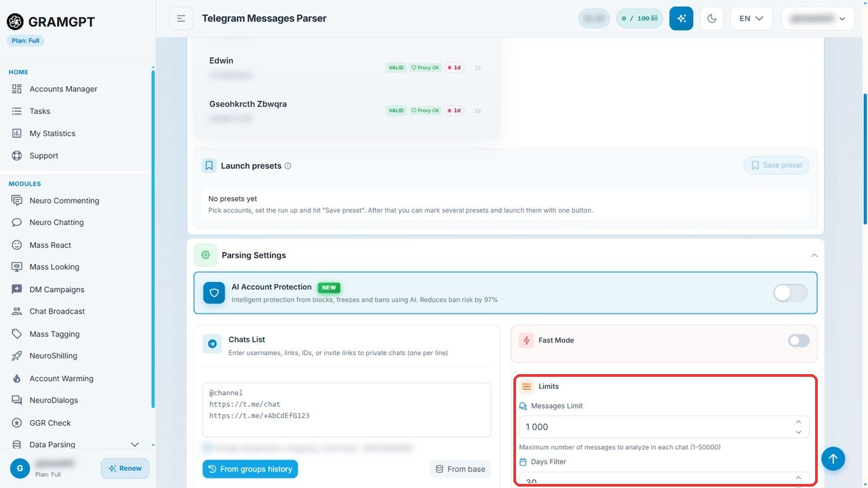The width and height of the screenshot is (868, 488).
Task: Open the user account dropdown in header
Action: pyautogui.click(x=817, y=18)
